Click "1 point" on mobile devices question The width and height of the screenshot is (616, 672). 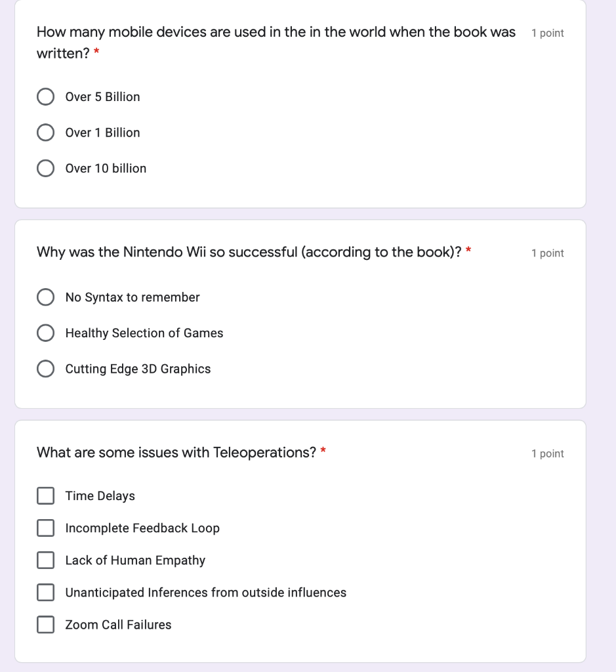point(548,33)
